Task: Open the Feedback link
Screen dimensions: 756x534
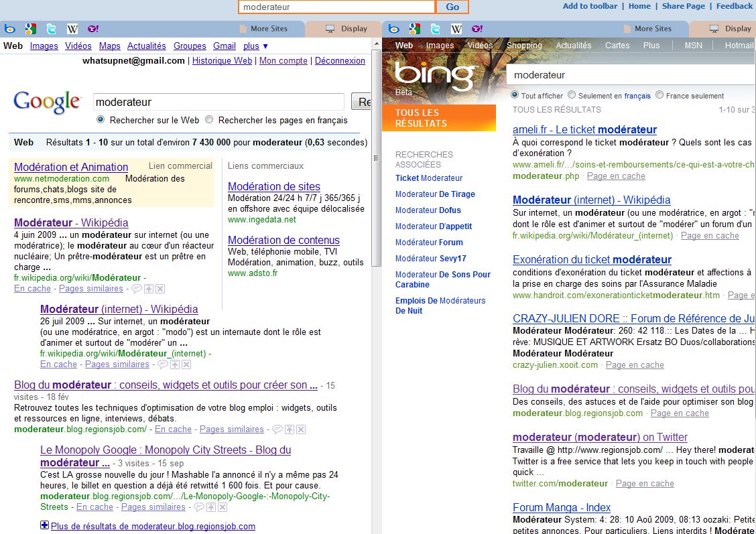Action: (734, 6)
